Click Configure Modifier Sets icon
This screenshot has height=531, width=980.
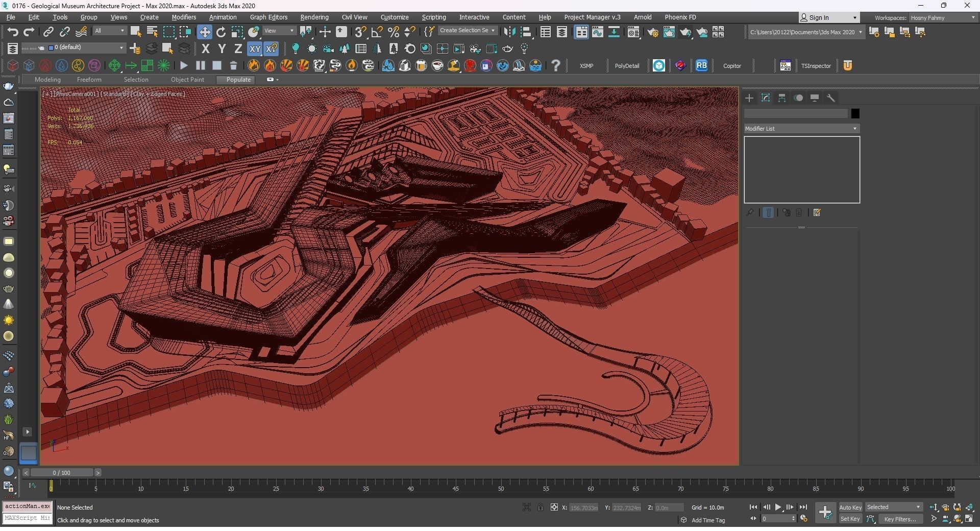click(x=817, y=212)
